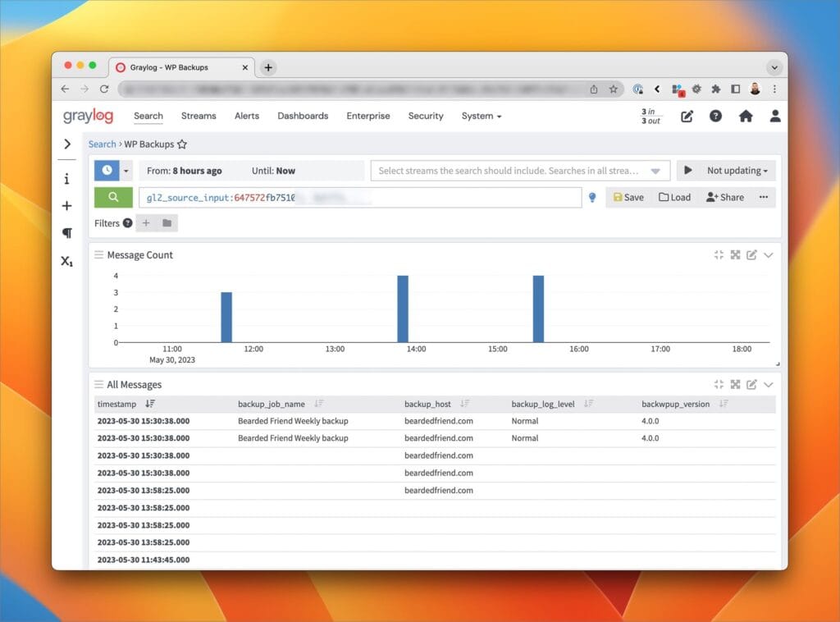The width and height of the screenshot is (840, 622).
Task: Open the scratchpad edit icon in navbar
Action: point(687,117)
